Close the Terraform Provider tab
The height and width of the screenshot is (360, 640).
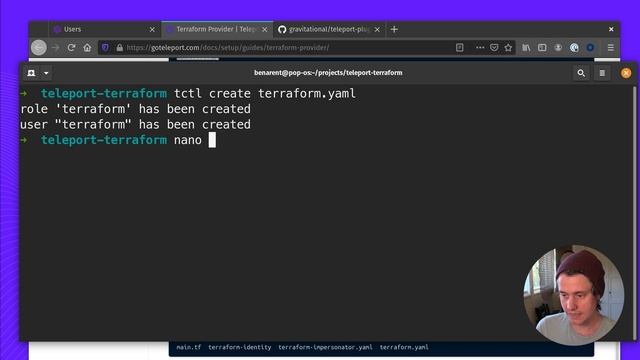(x=264, y=29)
